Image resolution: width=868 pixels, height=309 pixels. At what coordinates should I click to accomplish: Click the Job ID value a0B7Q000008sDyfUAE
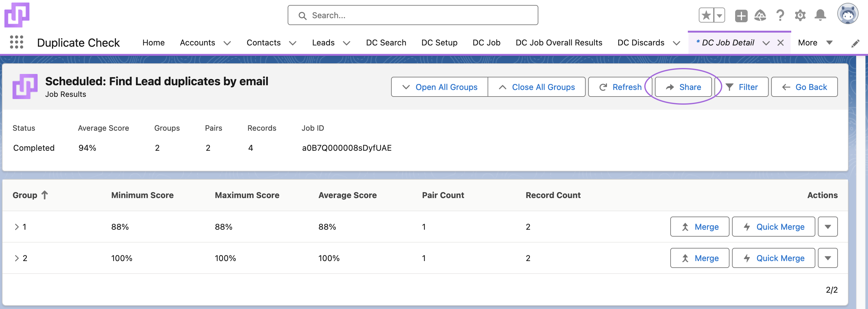(347, 148)
